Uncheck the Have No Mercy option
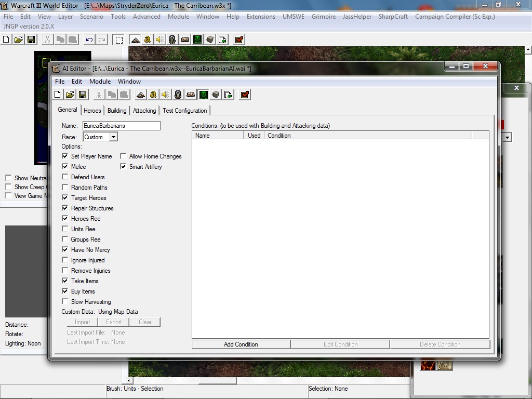Screen dimensions: 532x399 tap(65, 250)
